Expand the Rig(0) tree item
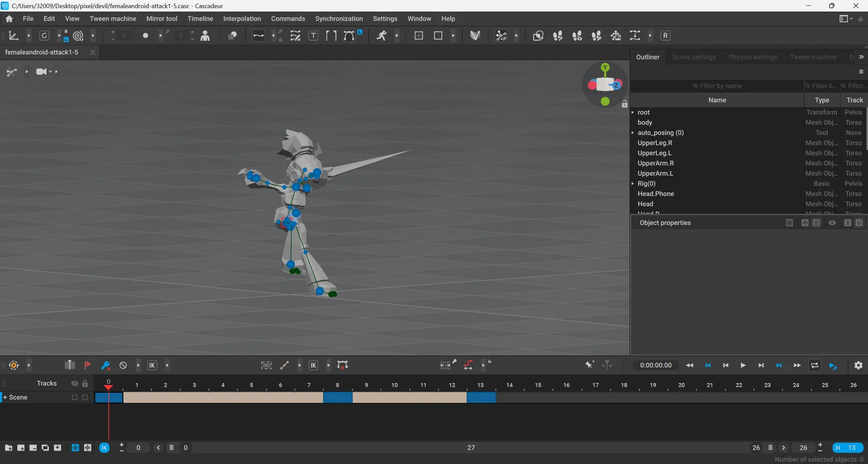The width and height of the screenshot is (868, 464). [x=633, y=183]
